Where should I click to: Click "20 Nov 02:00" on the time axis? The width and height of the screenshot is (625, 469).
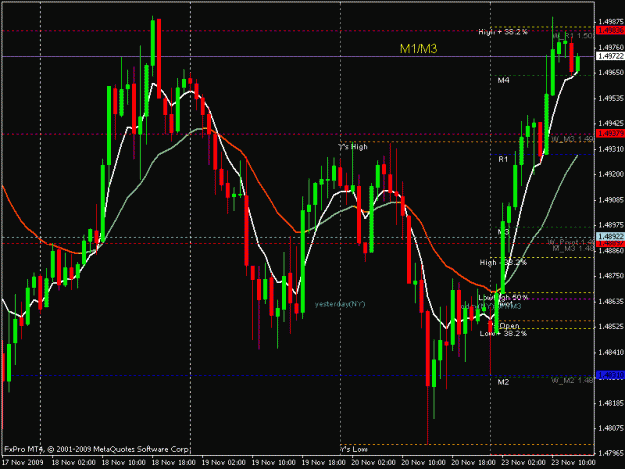[373, 463]
